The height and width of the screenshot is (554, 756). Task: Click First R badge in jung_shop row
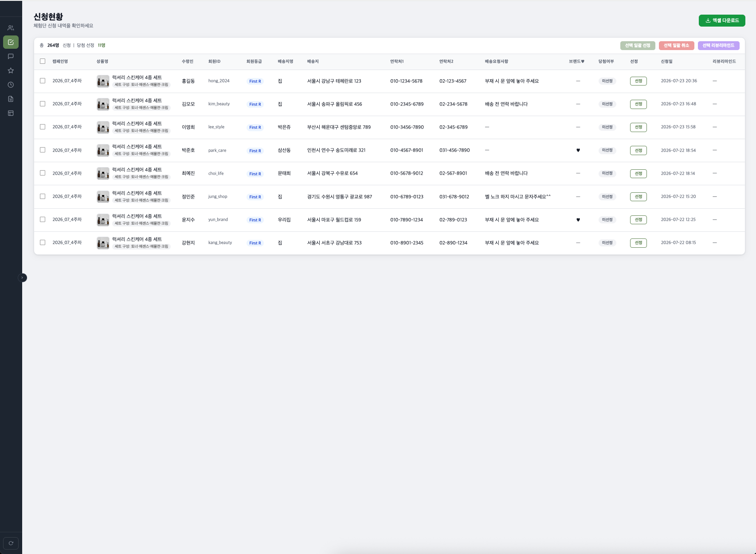[255, 197]
